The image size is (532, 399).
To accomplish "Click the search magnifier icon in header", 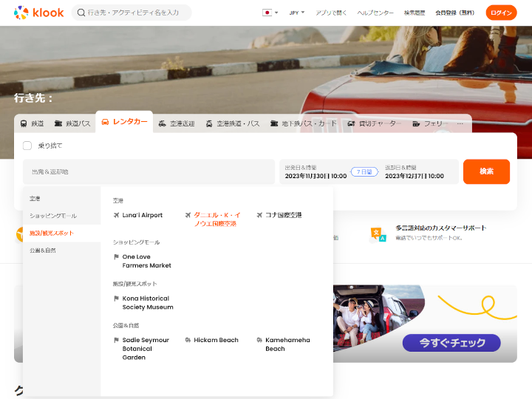I will [x=81, y=13].
